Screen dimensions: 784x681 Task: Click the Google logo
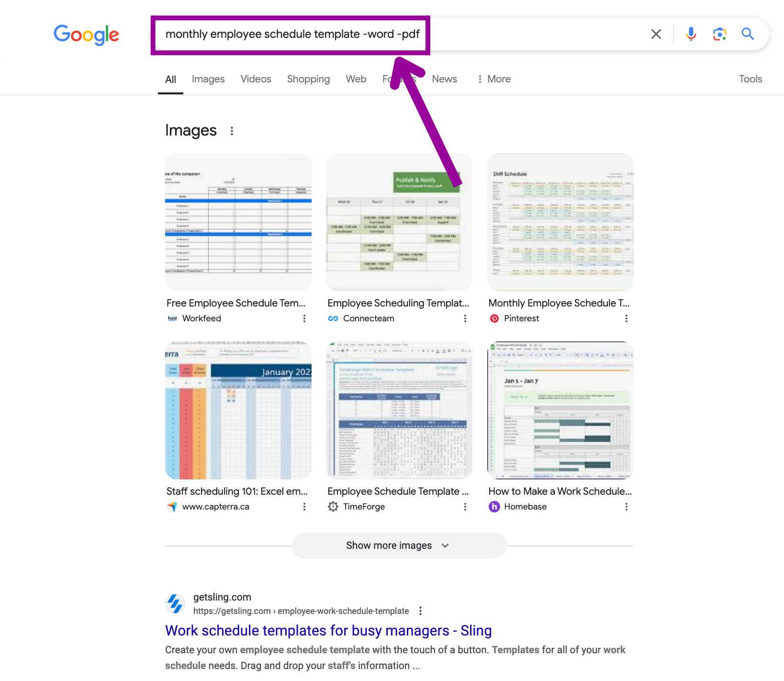pos(86,34)
